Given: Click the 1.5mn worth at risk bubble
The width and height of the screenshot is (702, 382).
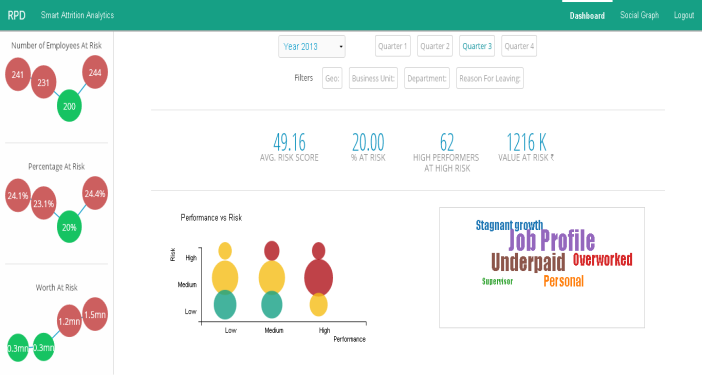Looking at the screenshot, I should point(95,314).
